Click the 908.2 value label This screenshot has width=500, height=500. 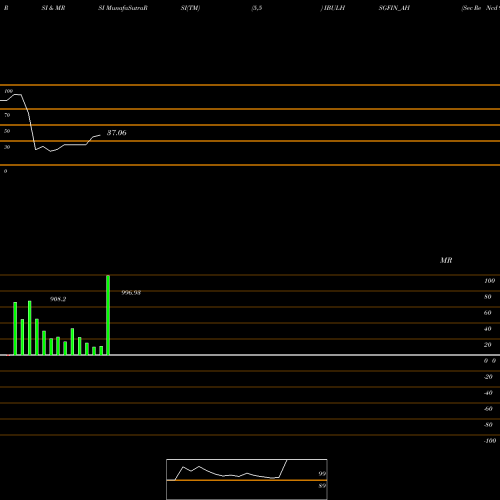(x=58, y=299)
